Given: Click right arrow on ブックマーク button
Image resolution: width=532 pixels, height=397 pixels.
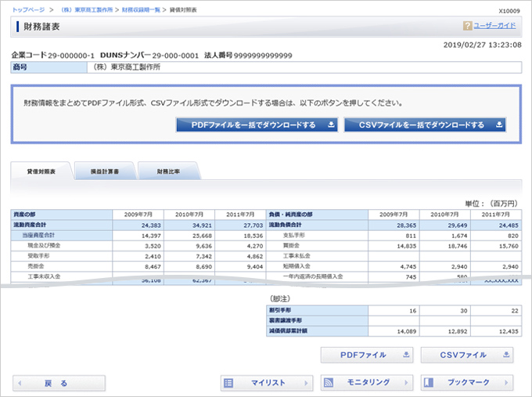Looking at the screenshot, I should pyautogui.click(x=506, y=383).
